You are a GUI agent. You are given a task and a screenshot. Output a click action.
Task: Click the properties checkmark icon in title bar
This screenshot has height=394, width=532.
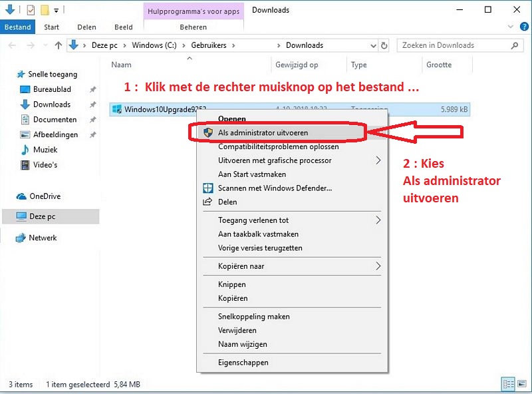click(30, 10)
